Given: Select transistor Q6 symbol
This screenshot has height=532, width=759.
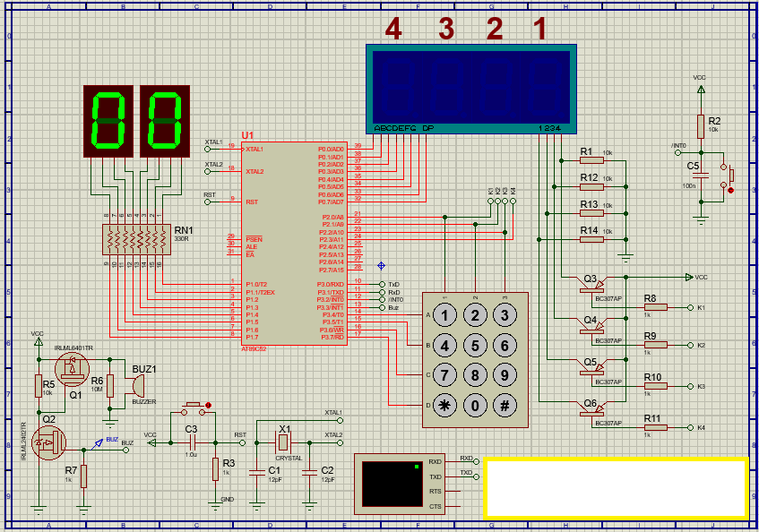Looking at the screenshot, I should click(592, 409).
